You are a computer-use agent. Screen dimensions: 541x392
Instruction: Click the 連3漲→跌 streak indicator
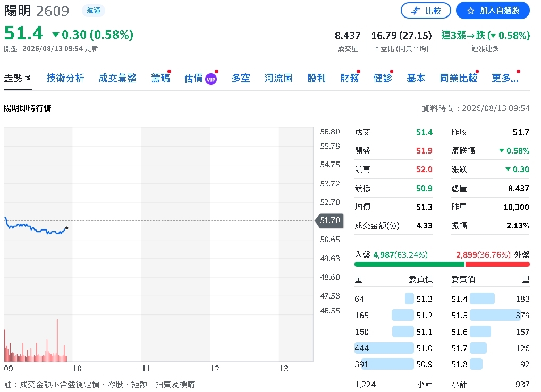[x=485, y=35]
